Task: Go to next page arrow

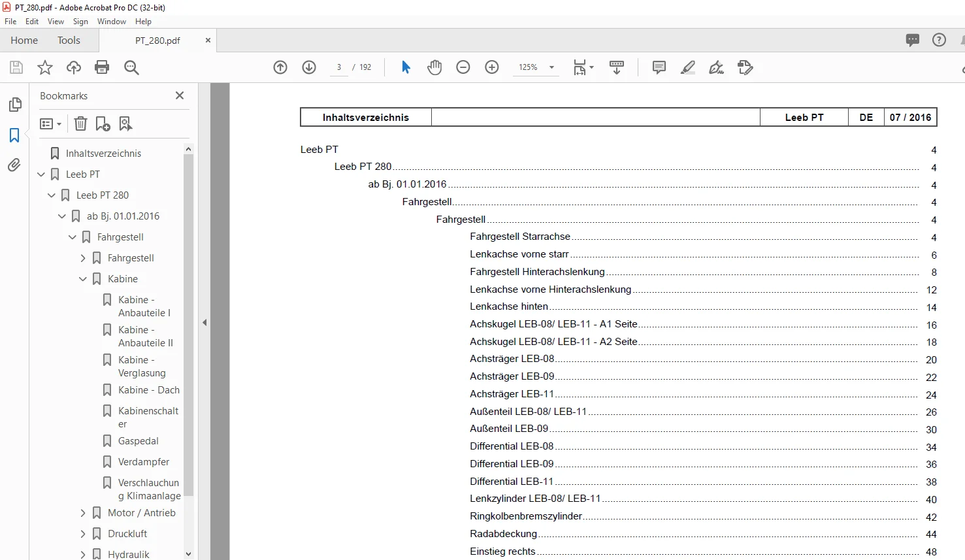Action: coord(309,67)
